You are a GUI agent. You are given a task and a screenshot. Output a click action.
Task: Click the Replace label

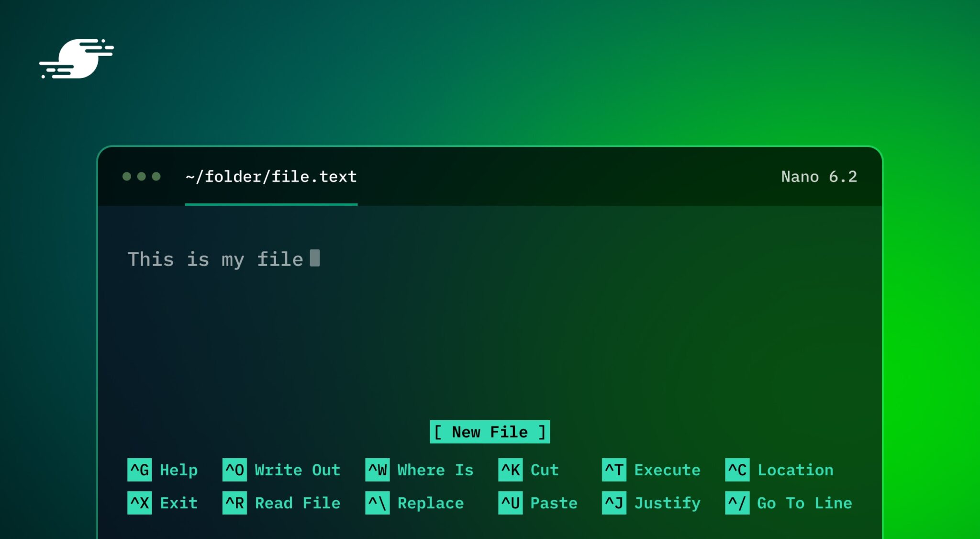[x=431, y=503]
